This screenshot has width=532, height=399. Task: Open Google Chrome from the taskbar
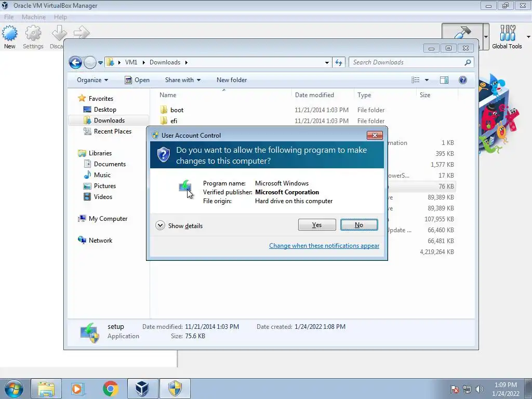pyautogui.click(x=110, y=389)
